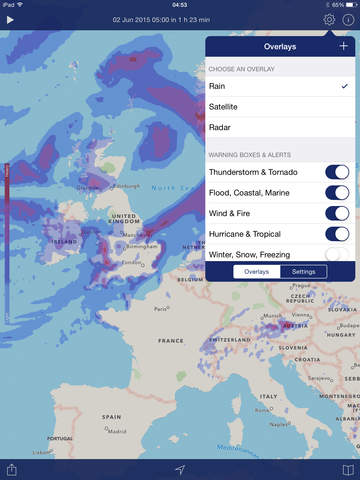
Task: Center map on current location arrow
Action: pyautogui.click(x=180, y=470)
